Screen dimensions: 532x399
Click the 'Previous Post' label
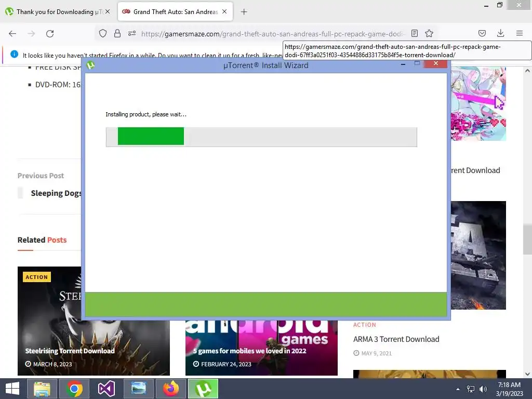click(x=41, y=176)
